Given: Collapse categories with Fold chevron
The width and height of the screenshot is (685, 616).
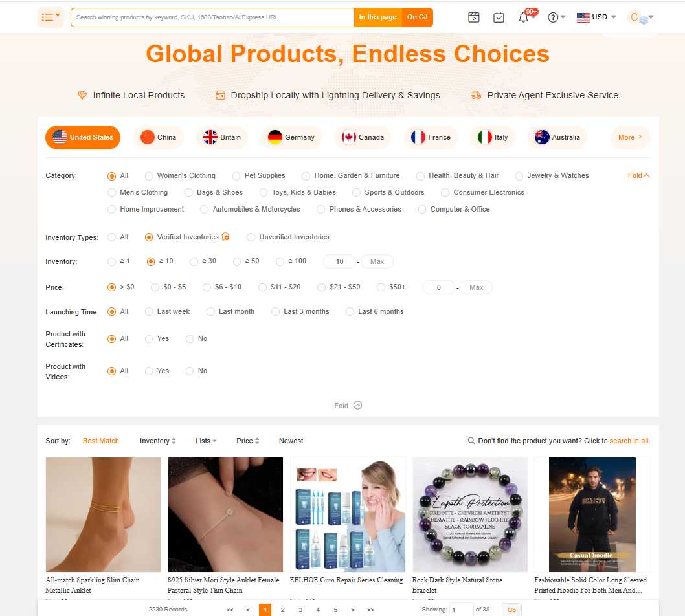Looking at the screenshot, I should (x=638, y=175).
